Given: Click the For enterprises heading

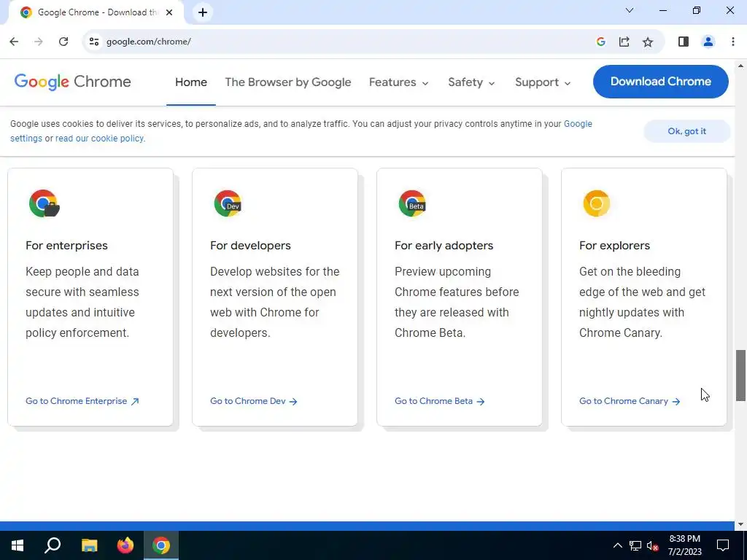Looking at the screenshot, I should [66, 245].
